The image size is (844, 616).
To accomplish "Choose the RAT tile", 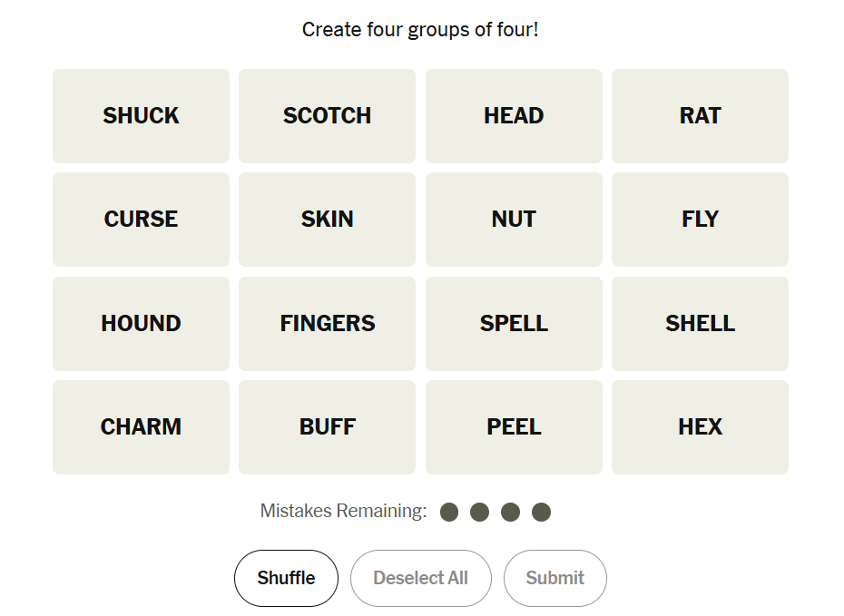I will click(700, 116).
